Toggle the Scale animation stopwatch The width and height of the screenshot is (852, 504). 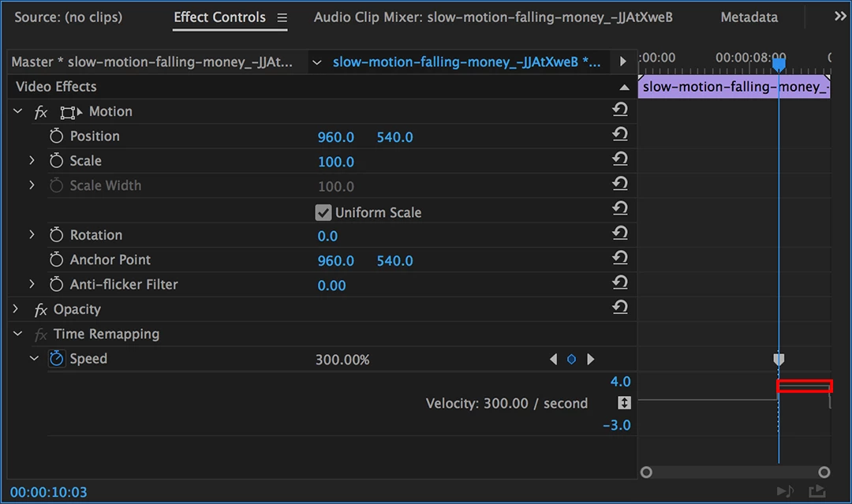coord(57,161)
